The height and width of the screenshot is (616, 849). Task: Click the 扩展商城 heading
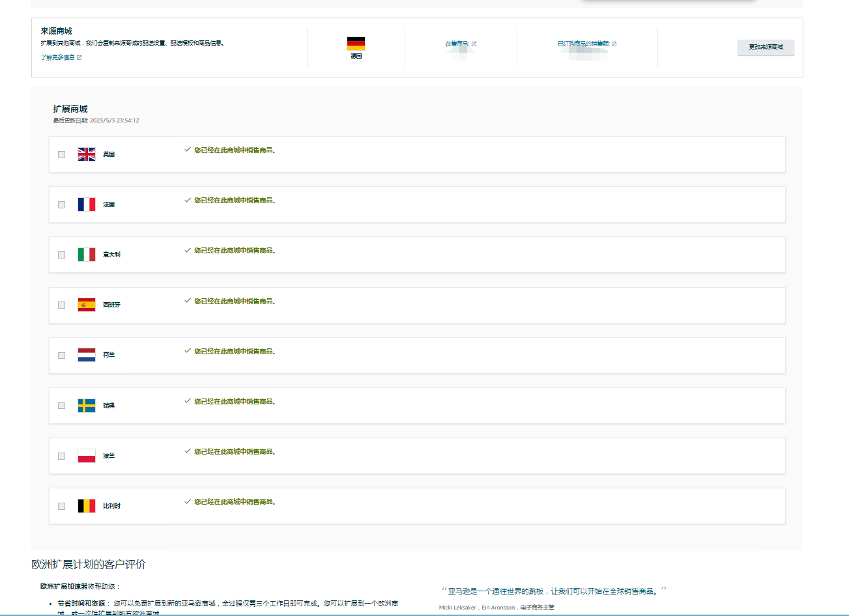70,109
